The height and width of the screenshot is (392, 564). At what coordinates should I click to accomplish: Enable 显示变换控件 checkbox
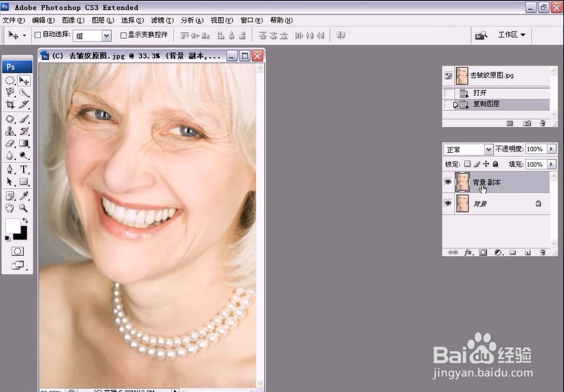pyautogui.click(x=123, y=35)
